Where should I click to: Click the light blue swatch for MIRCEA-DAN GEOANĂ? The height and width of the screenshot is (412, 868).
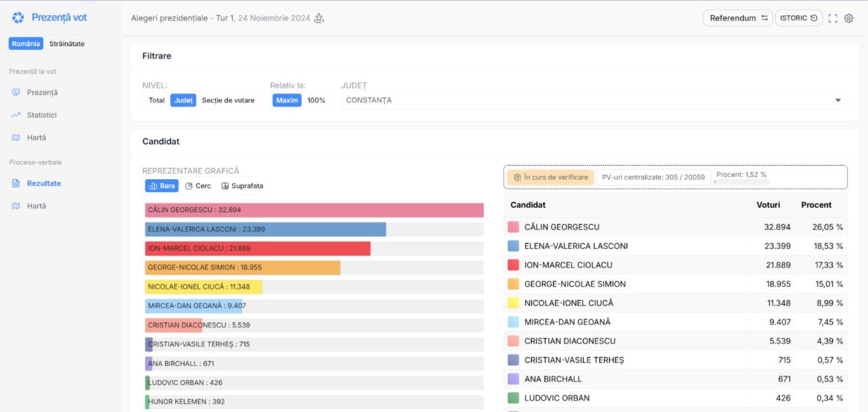[513, 322]
